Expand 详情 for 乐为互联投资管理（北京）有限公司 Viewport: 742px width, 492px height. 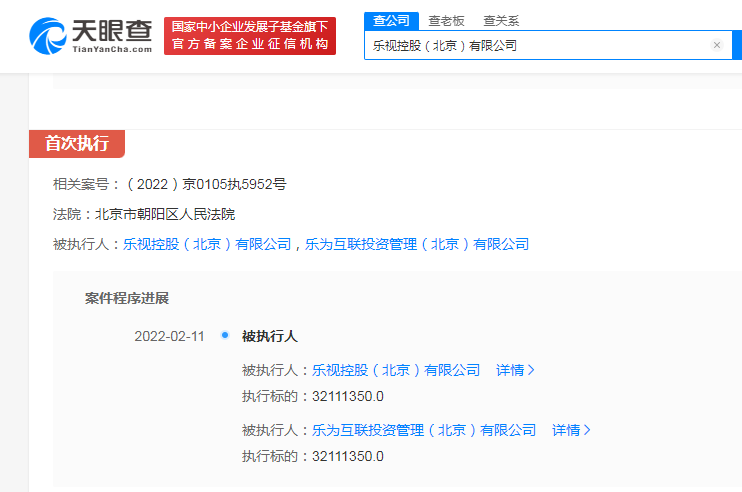pos(571,430)
